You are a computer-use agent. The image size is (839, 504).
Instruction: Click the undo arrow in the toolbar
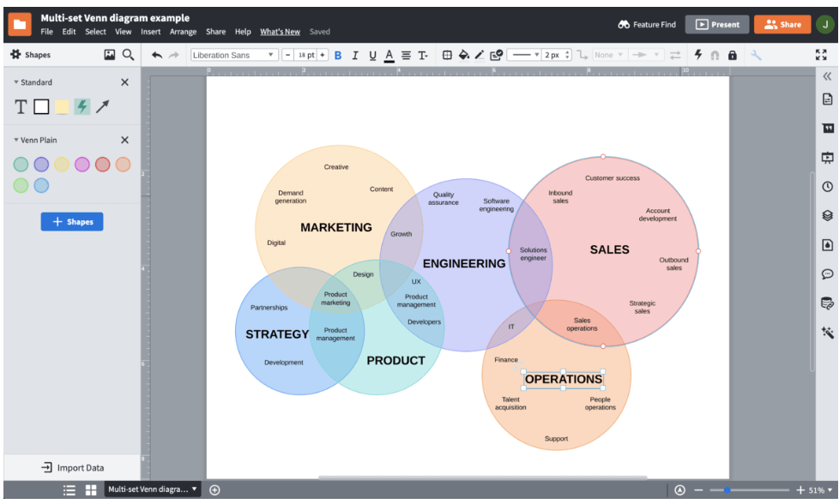click(156, 55)
